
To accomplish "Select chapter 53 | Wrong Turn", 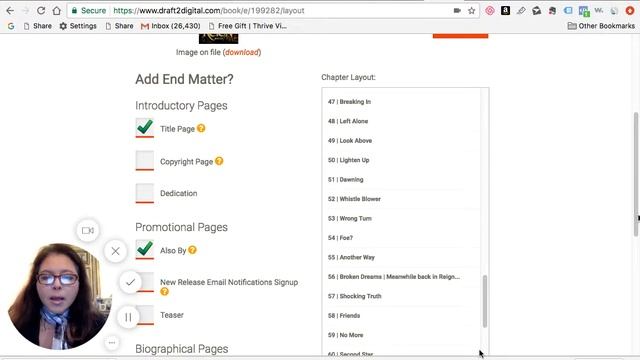I will pos(350,218).
